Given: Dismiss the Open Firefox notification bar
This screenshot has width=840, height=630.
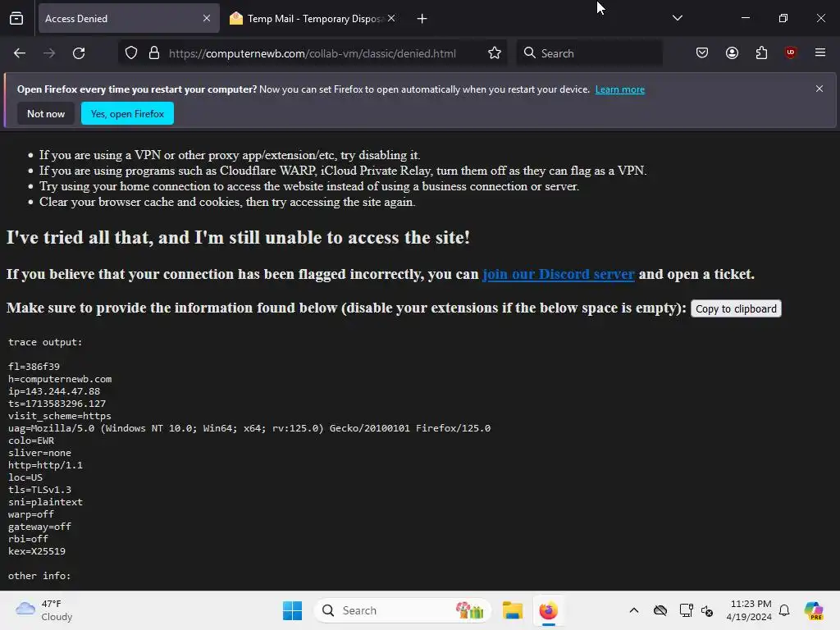Looking at the screenshot, I should pos(819,89).
